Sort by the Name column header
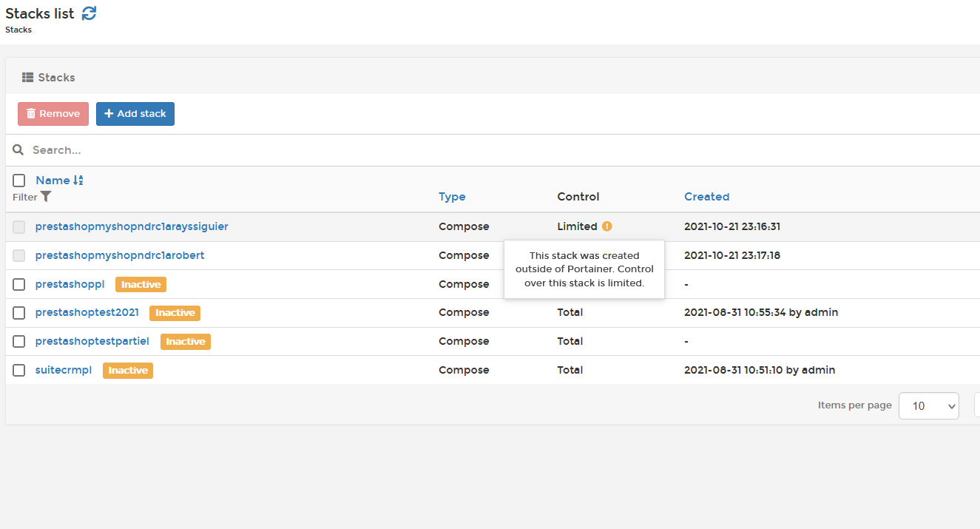The width and height of the screenshot is (980, 529). (53, 181)
